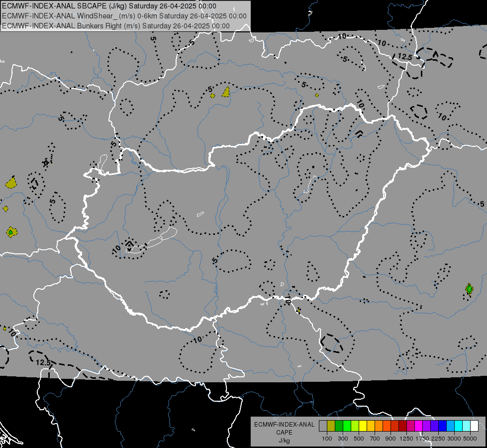Image resolution: width=487 pixels, height=448 pixels.
Task: Click the SBCAPE title line in the header
Action: [x=109, y=6]
